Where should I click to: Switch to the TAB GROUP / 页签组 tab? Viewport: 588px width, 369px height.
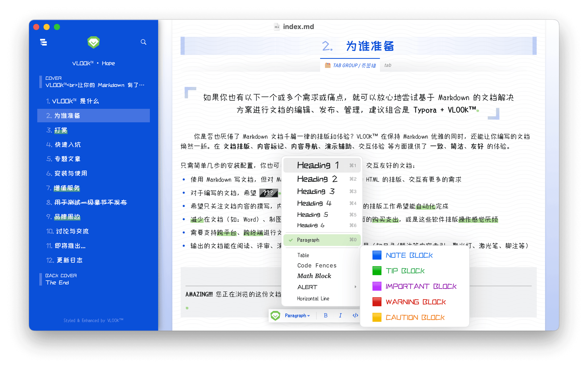pyautogui.click(x=350, y=65)
